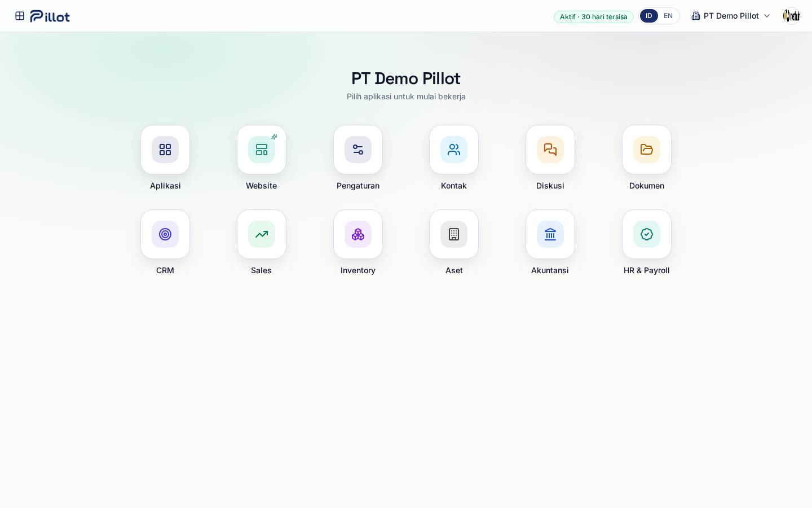Open the Dokumen folder app
The height and width of the screenshot is (508, 812).
(x=647, y=150)
